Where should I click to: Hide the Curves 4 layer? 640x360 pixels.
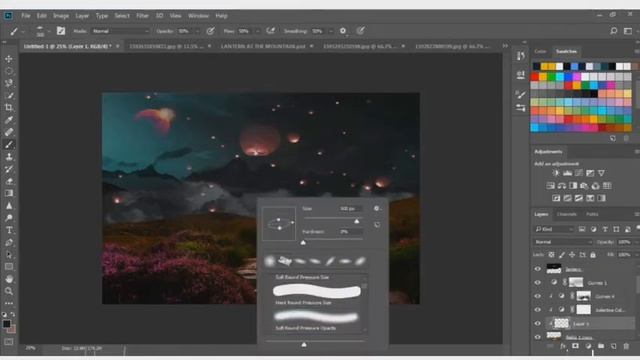pos(538,296)
